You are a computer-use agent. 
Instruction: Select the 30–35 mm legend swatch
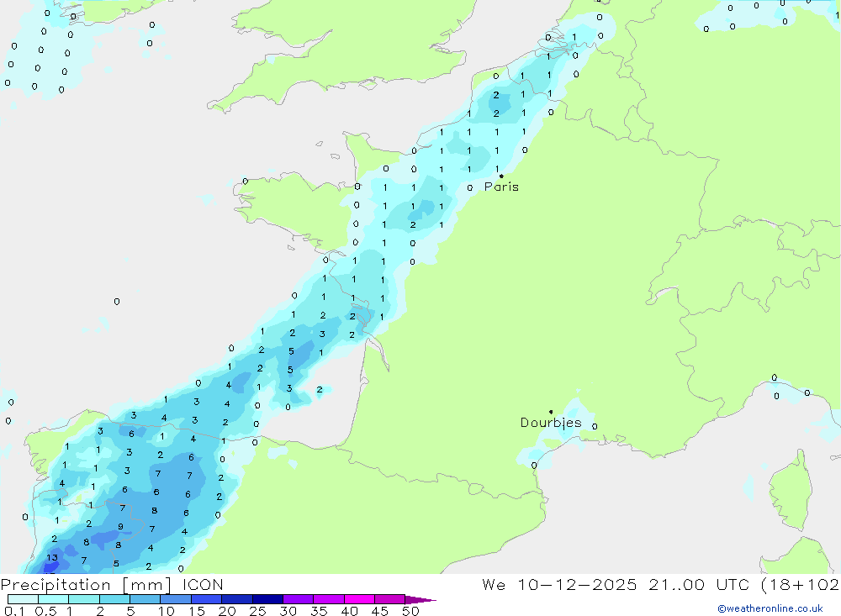pyautogui.click(x=299, y=599)
